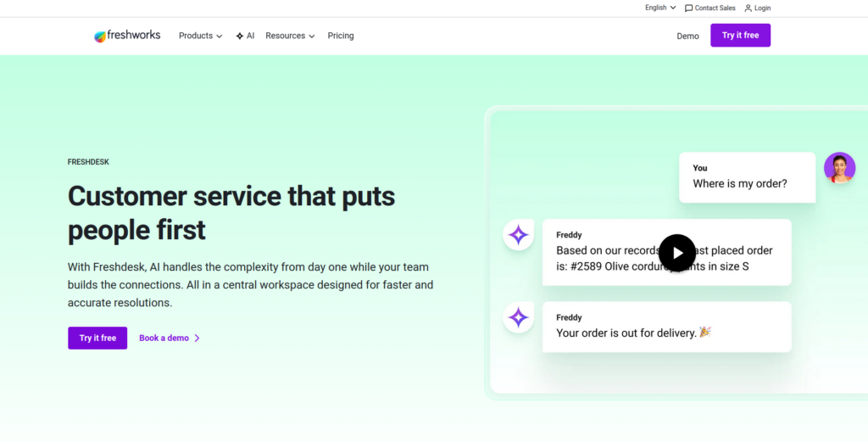The height and width of the screenshot is (442, 868).
Task: Click the 'Based on our records' message
Action: [666, 252]
